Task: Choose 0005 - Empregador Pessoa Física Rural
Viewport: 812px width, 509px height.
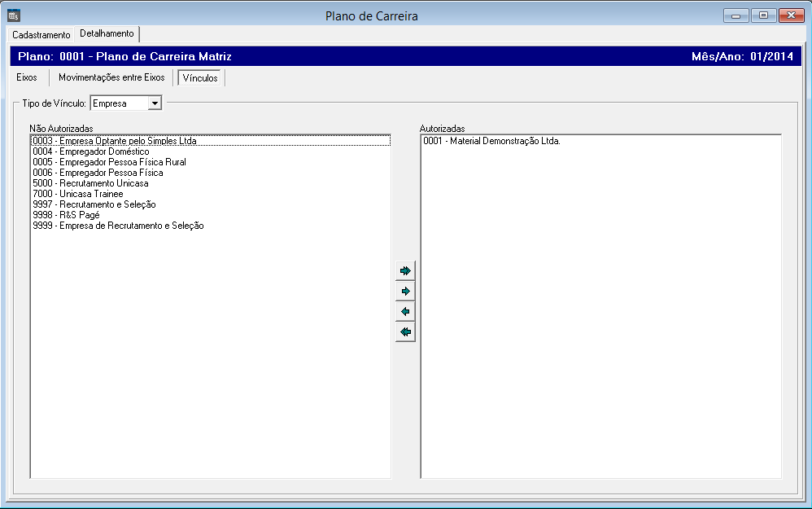Action: click(109, 162)
